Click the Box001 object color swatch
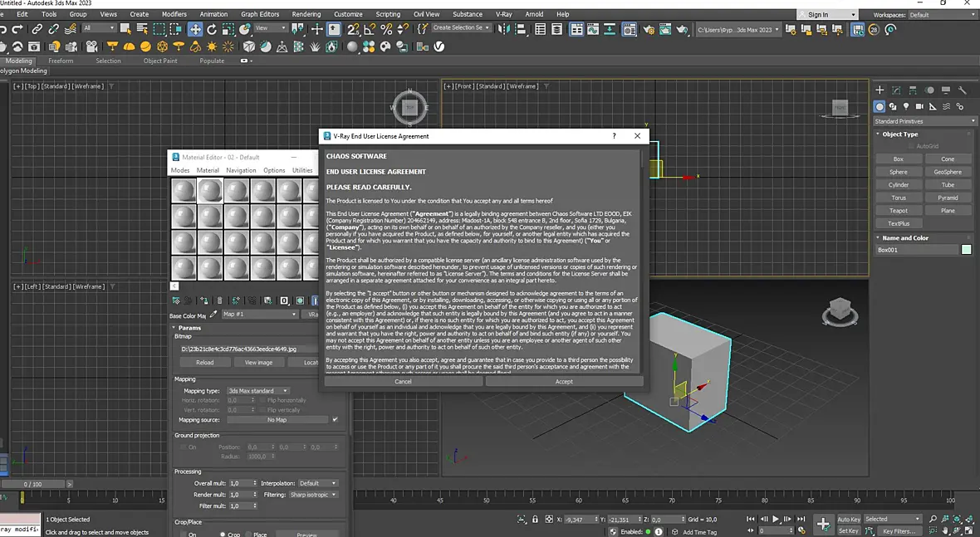Image resolution: width=980 pixels, height=537 pixels. 966,250
